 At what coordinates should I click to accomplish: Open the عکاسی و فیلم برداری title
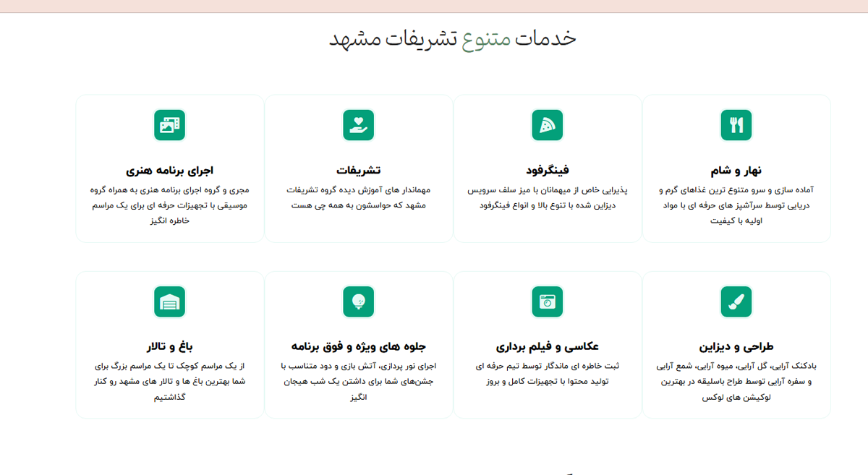(x=547, y=346)
